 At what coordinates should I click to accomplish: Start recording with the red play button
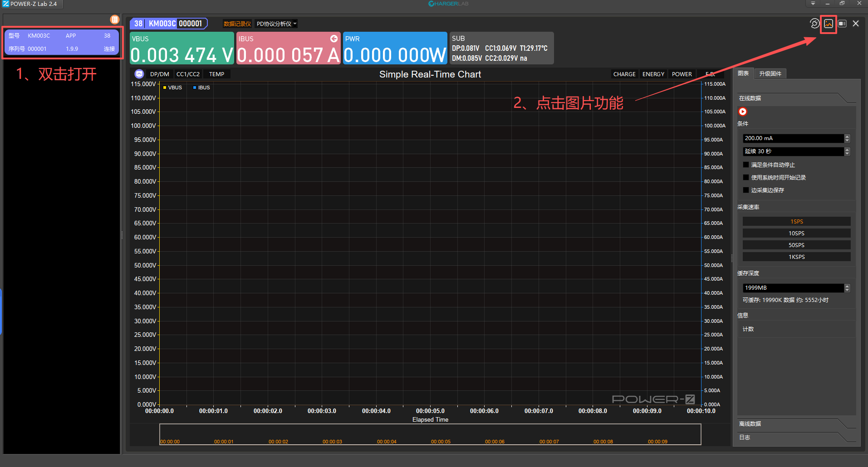[743, 112]
